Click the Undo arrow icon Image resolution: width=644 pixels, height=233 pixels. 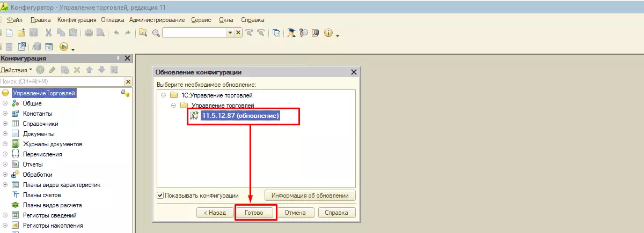116,33
